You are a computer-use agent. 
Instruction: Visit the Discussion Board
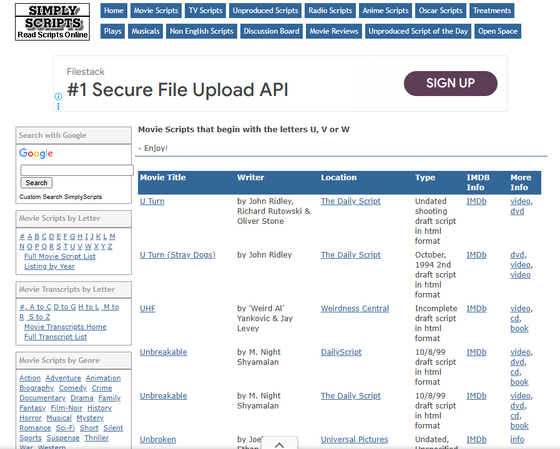coord(271,31)
